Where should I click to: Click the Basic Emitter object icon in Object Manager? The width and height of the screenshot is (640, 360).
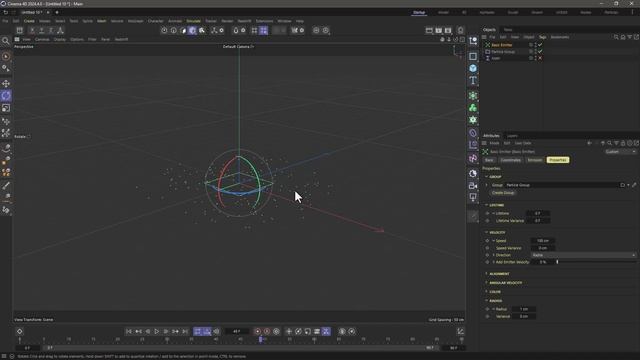coord(487,45)
